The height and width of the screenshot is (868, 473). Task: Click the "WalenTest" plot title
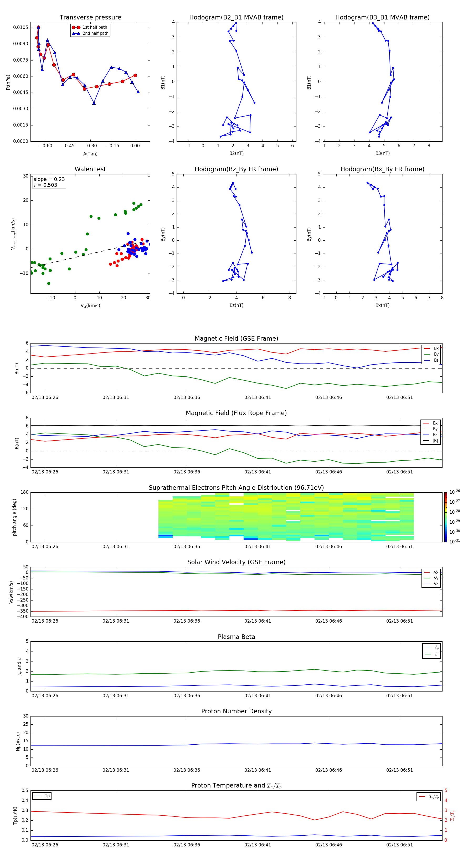[90, 169]
